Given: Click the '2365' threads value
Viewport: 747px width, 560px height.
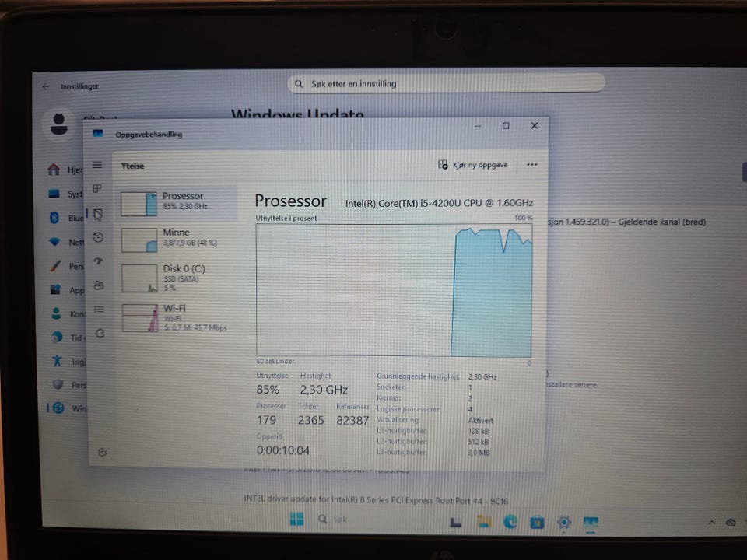Looking at the screenshot, I should pyautogui.click(x=310, y=421).
